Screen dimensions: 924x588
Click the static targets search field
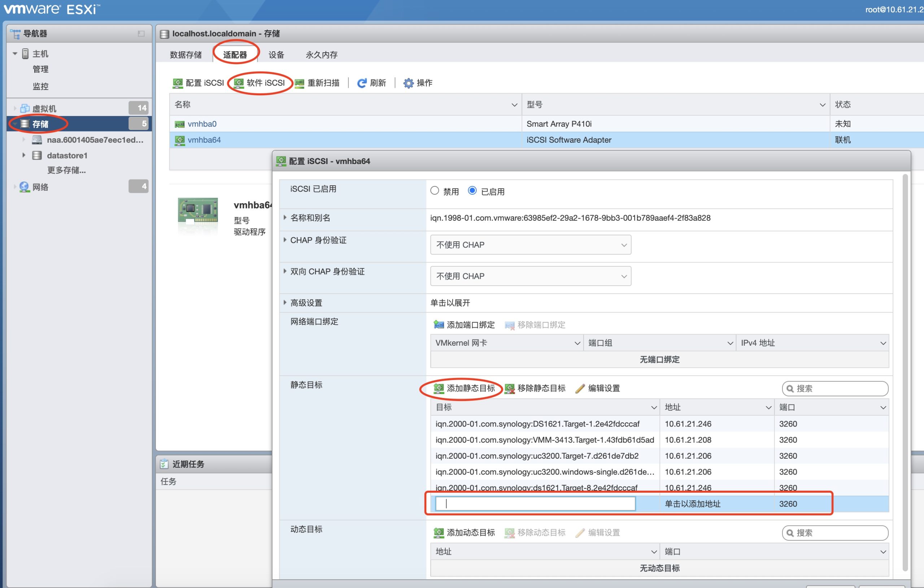[x=835, y=389]
